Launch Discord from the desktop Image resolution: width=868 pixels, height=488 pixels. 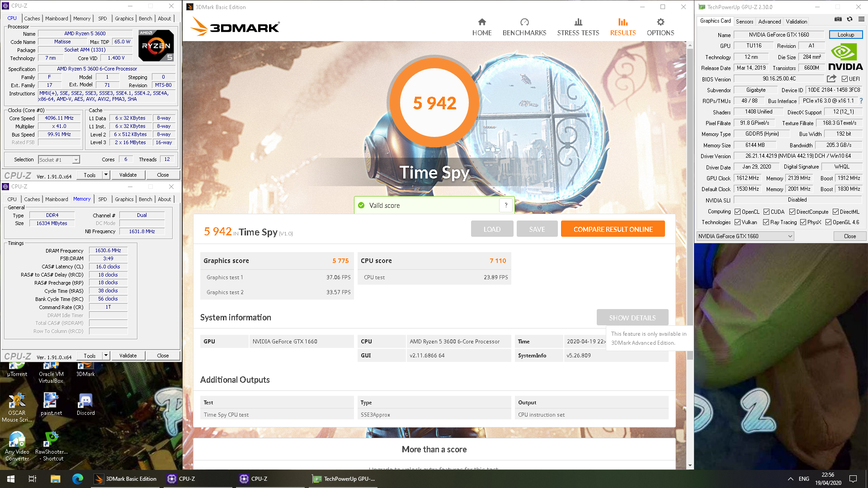click(85, 404)
